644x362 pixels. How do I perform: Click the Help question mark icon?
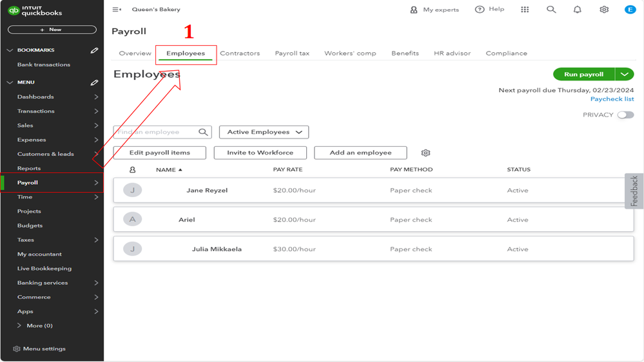coord(480,10)
